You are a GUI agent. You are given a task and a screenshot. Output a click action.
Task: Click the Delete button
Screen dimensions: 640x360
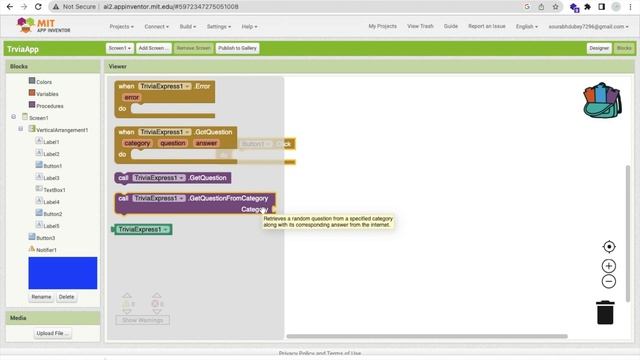[x=66, y=297]
